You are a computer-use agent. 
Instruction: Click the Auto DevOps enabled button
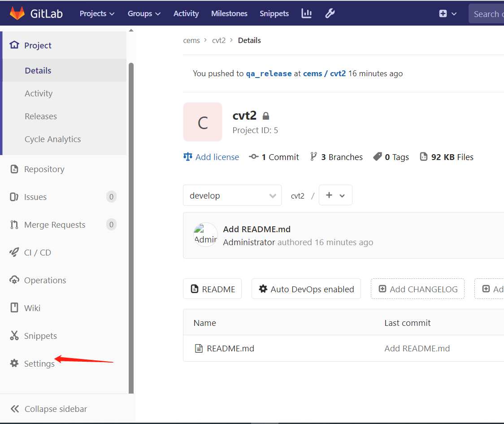(306, 289)
